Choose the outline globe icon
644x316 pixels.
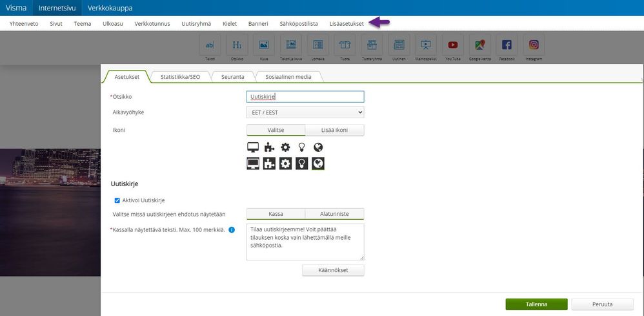click(x=318, y=147)
